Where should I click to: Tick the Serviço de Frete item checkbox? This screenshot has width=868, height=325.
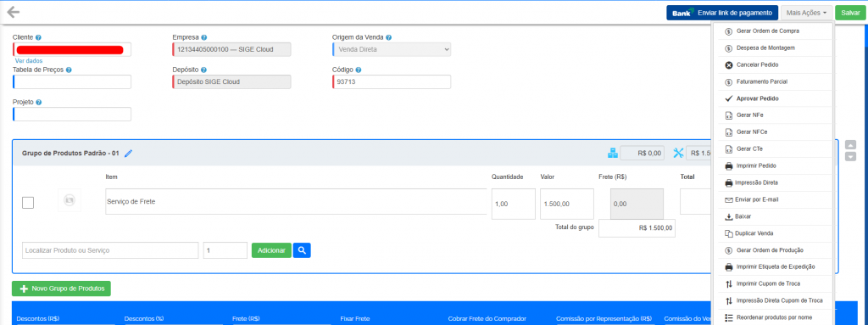point(28,203)
